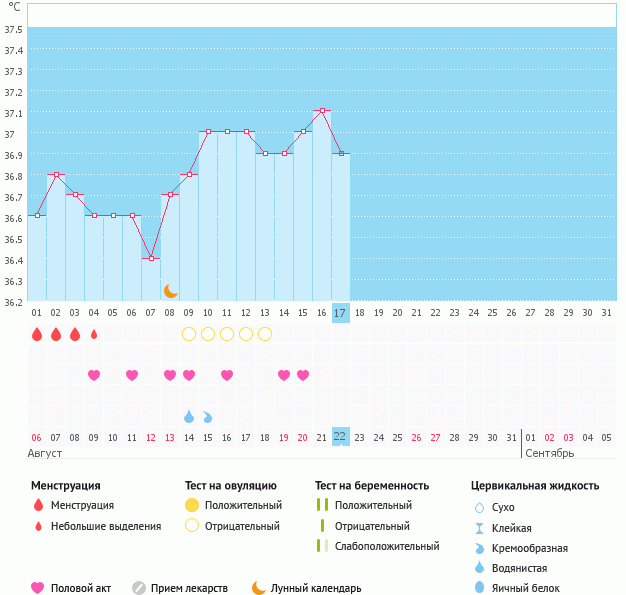626x595 pixels.
Task: Select the highlighted calendar date 22
Action: point(340,437)
